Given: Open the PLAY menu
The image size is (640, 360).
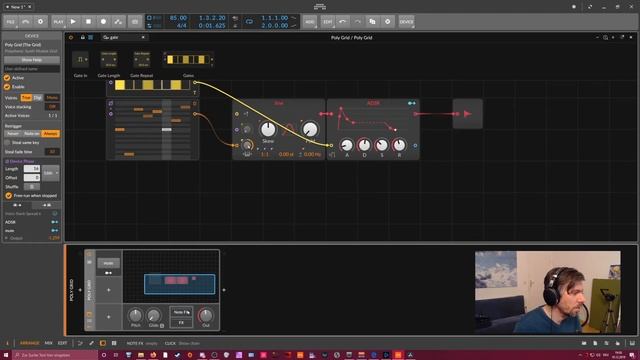Looking at the screenshot, I should pyautogui.click(x=58, y=22).
